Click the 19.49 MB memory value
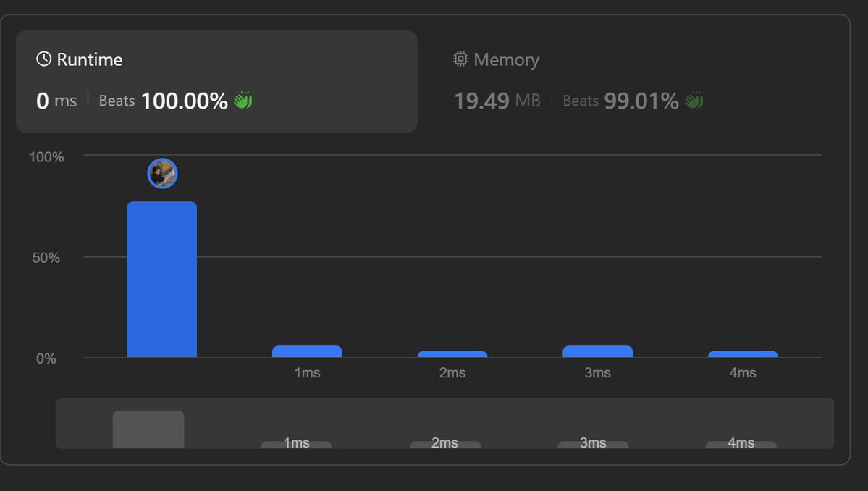The width and height of the screenshot is (868, 491). pyautogui.click(x=497, y=101)
